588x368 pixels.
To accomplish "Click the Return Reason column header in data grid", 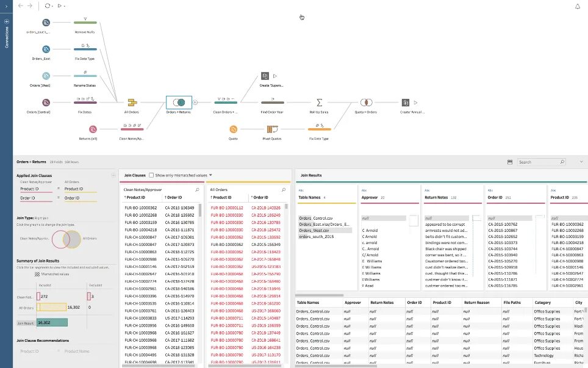I will 476,302.
